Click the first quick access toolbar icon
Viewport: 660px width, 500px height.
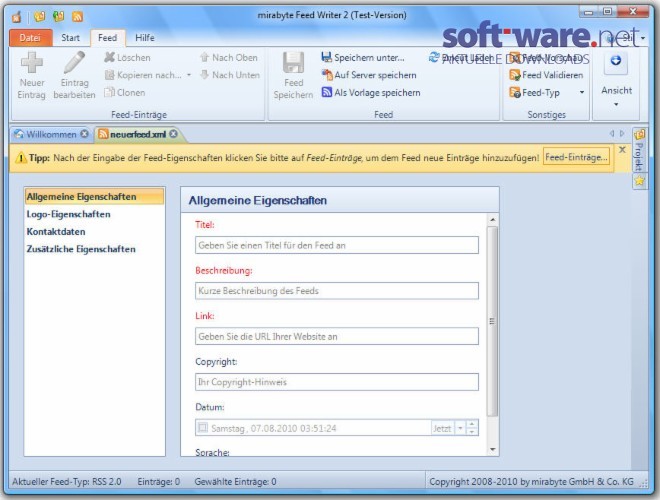(40, 16)
